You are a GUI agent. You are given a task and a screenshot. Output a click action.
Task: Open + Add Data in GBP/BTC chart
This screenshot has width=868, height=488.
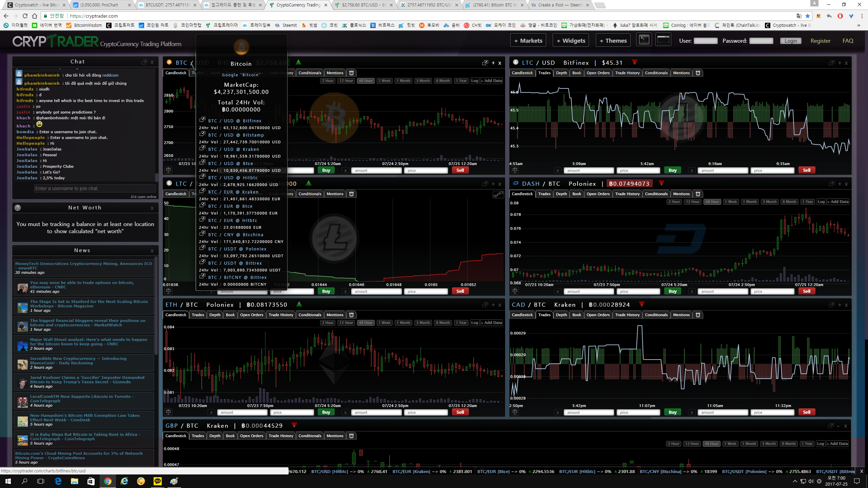[x=837, y=444]
